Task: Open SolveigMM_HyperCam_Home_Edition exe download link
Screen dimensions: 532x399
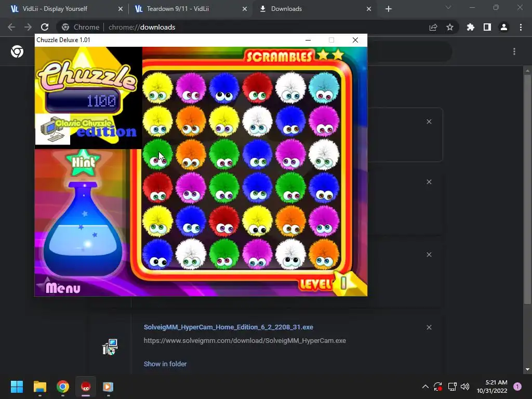Action: 229,327
